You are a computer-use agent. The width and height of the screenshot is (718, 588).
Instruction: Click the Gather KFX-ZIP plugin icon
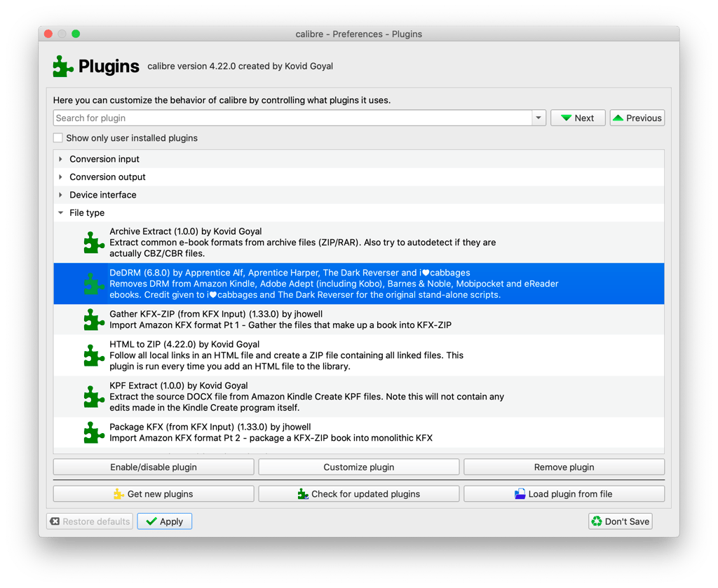click(94, 320)
